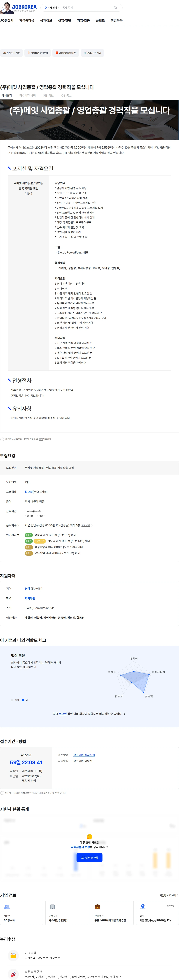Open the JOB 찾기 menu
Viewport: 179px width, 980px height.
[x=7, y=20]
